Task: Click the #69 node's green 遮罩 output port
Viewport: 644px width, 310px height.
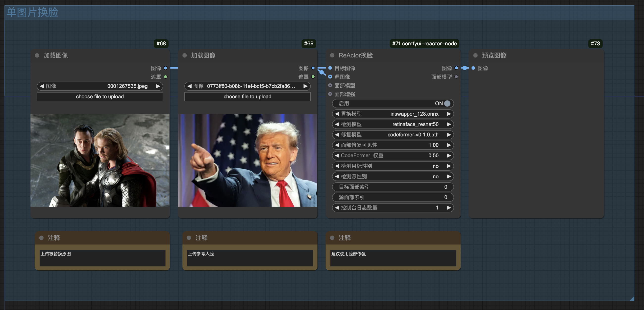Action: (313, 77)
